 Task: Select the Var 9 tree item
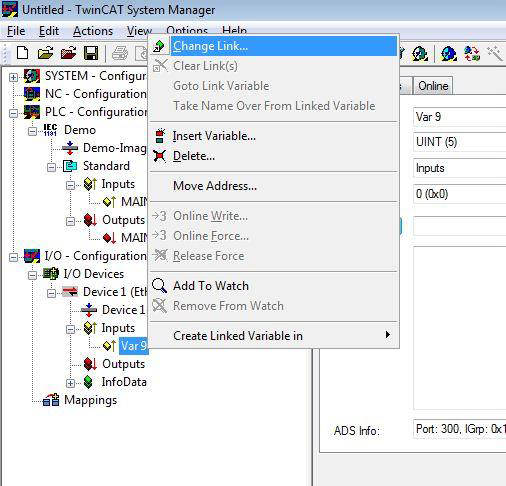pos(134,346)
